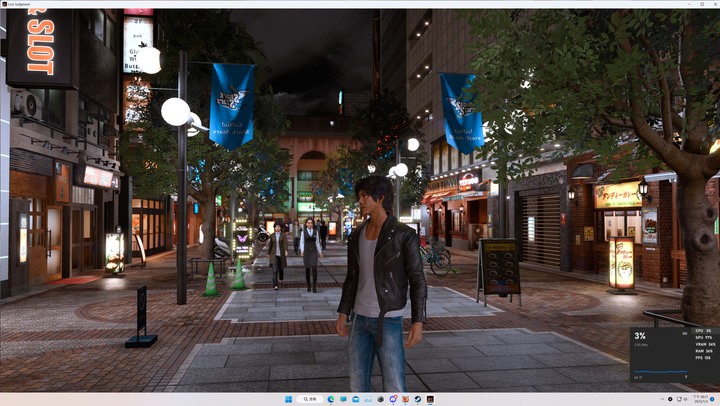Click the taskbar search box
The height and width of the screenshot is (406, 720).
[309, 399]
